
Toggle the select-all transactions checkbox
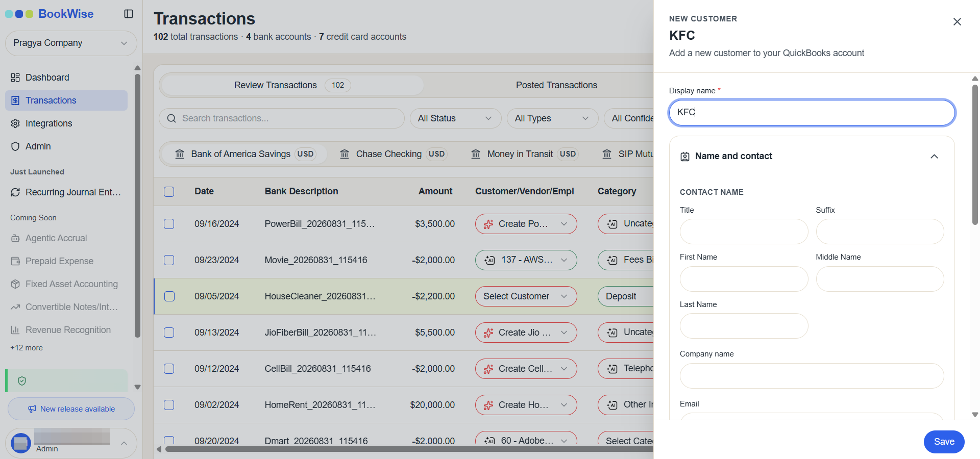click(169, 192)
